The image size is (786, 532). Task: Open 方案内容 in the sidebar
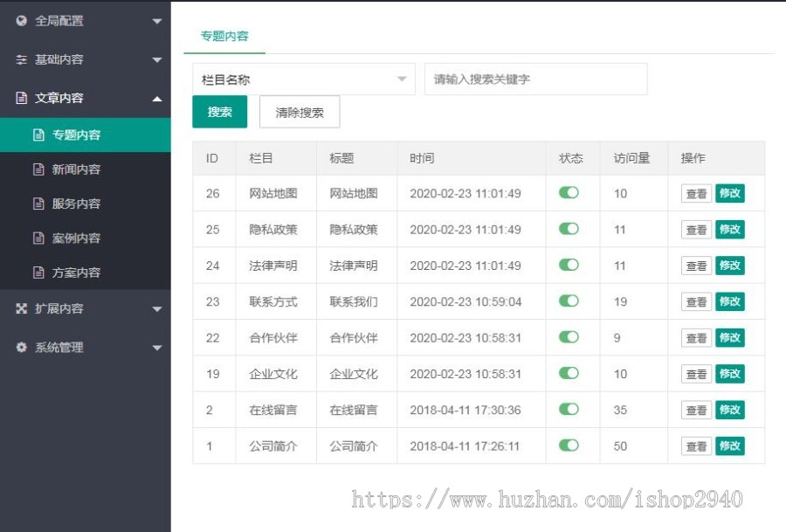(x=86, y=273)
